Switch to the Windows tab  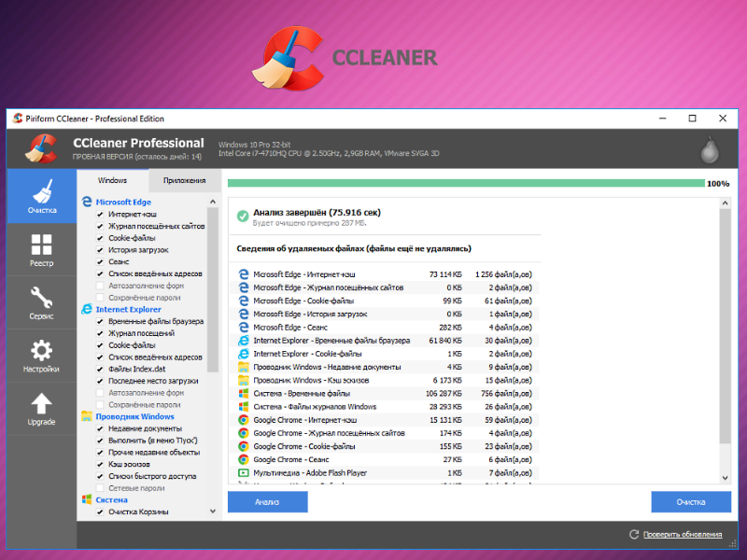click(112, 180)
